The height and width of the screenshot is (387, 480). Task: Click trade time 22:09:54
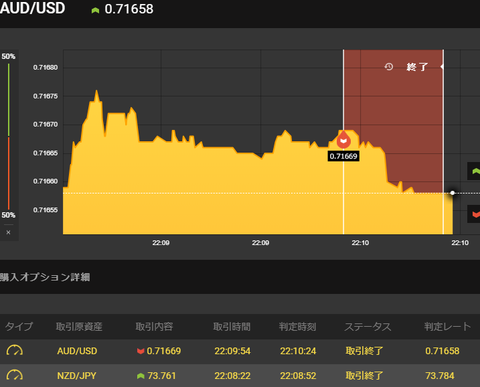tap(232, 351)
